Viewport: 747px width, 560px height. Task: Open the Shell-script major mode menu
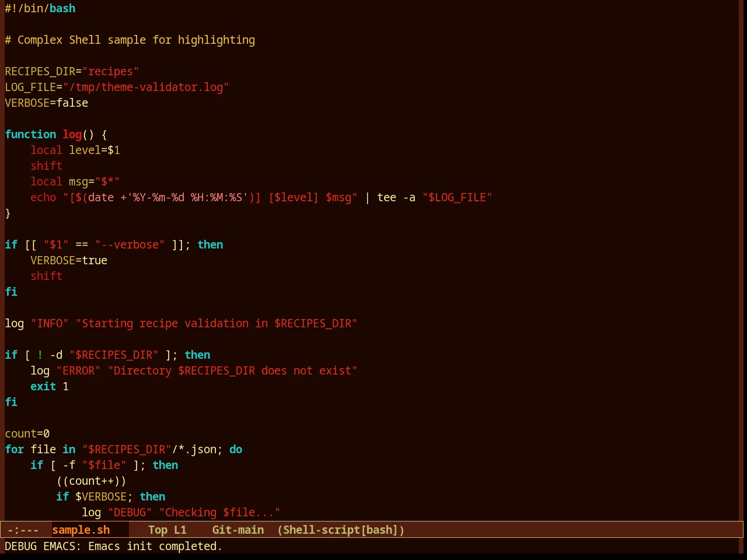[321, 530]
